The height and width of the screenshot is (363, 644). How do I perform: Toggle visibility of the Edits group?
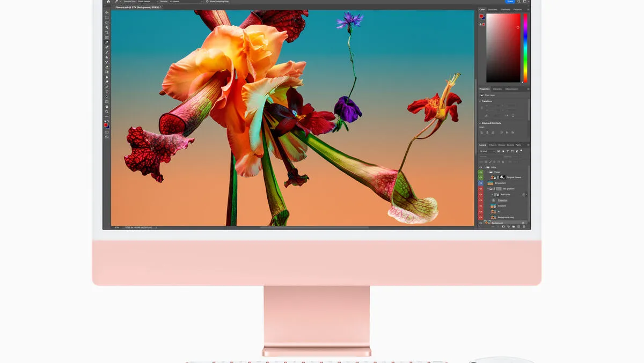(480, 167)
